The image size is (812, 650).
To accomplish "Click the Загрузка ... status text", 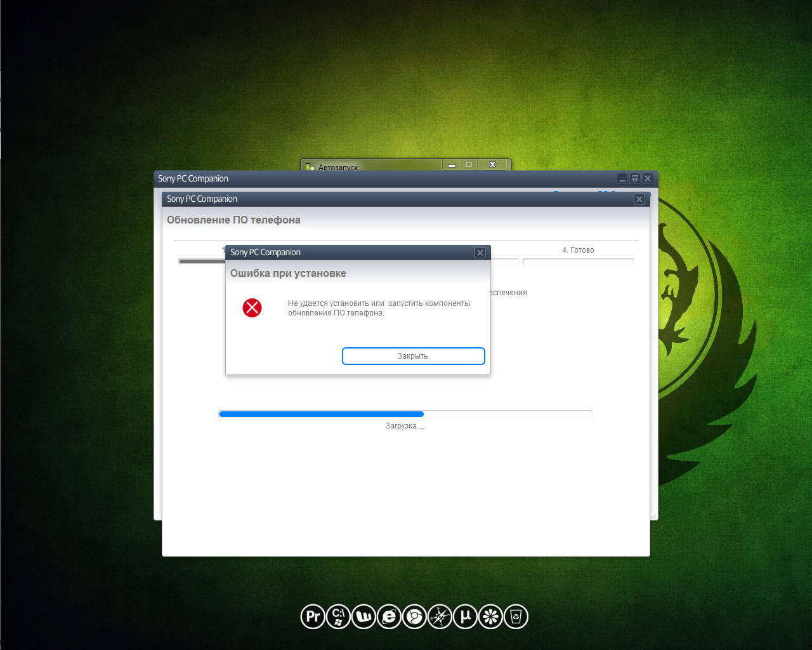I will coord(405,426).
